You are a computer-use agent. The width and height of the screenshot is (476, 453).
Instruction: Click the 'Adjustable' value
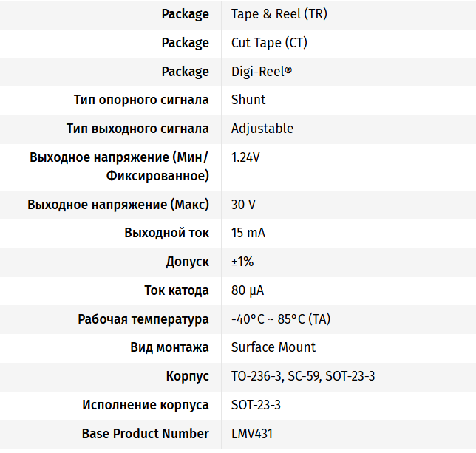[x=262, y=129]
